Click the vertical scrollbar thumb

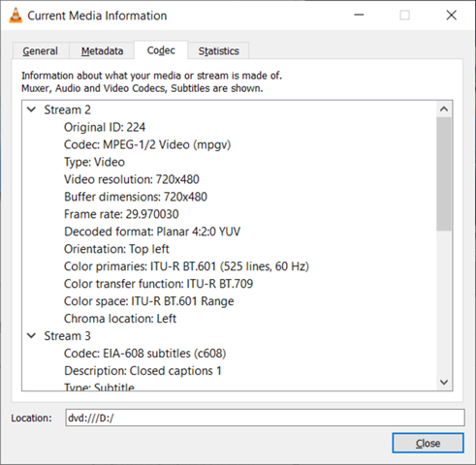point(444,174)
